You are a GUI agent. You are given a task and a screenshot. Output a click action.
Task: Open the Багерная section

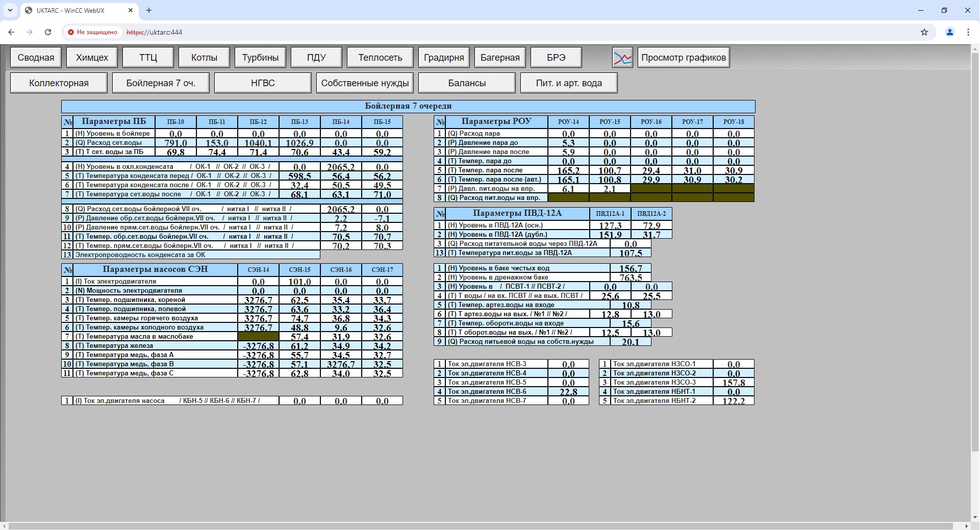(x=500, y=58)
